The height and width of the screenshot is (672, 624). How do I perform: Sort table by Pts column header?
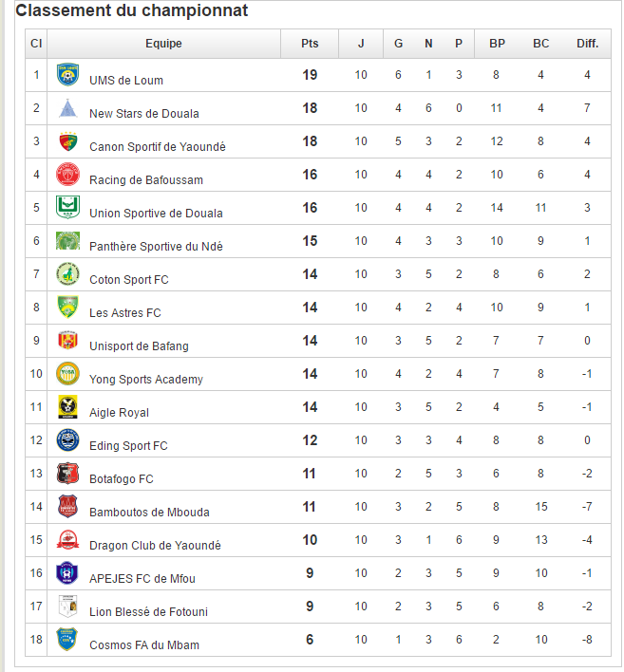(x=310, y=44)
